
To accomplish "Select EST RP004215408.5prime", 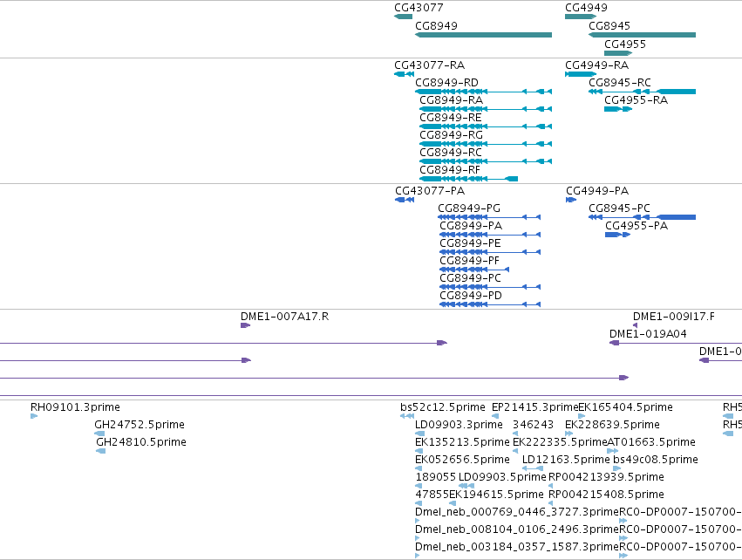I will click(x=551, y=504).
